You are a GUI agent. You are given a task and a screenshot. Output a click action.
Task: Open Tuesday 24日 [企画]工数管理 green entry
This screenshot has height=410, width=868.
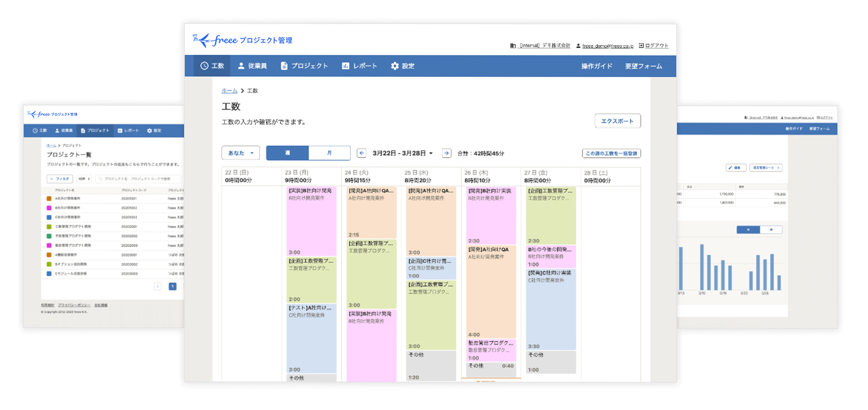click(371, 274)
